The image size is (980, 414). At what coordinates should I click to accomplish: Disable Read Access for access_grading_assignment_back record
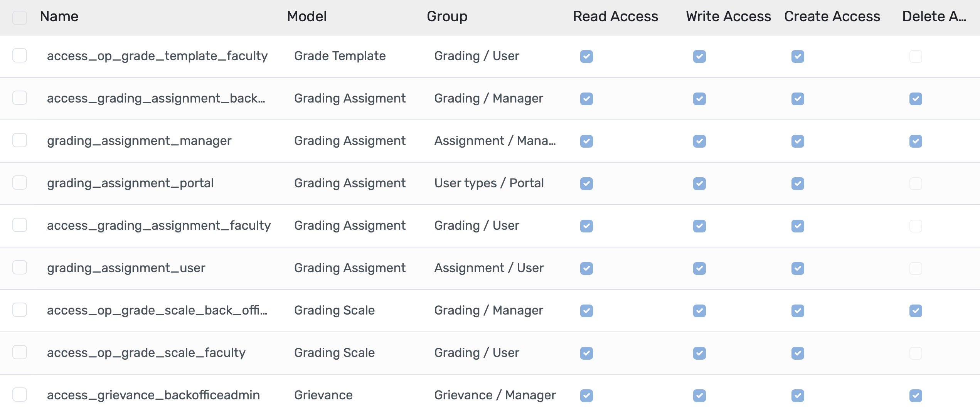[586, 99]
